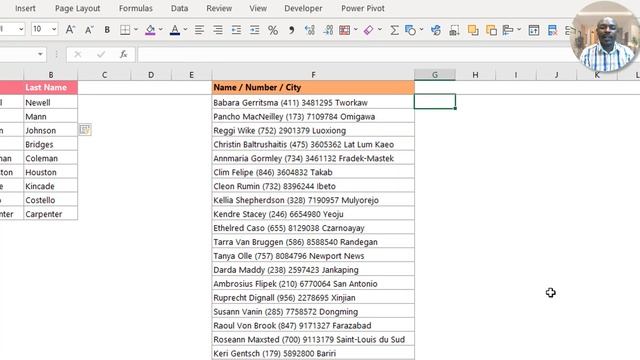Screen dimensions: 640x360
Task: Click AutoSum sigma icon
Action: point(394,30)
